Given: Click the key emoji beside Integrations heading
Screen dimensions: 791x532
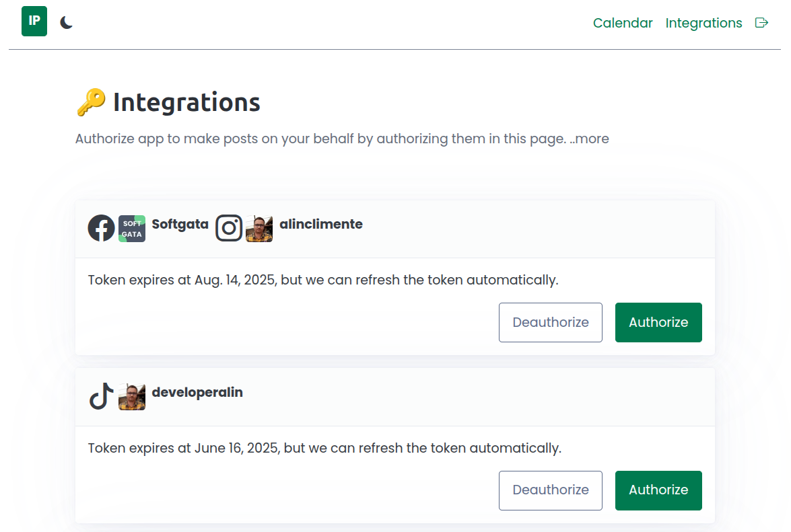Looking at the screenshot, I should point(91,102).
